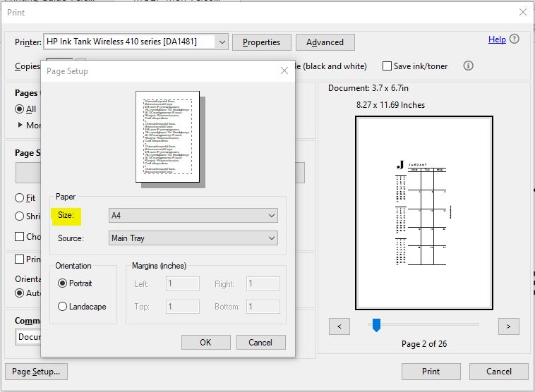
Task: Open the Comments & Forms Document dropdown
Action: (28, 337)
